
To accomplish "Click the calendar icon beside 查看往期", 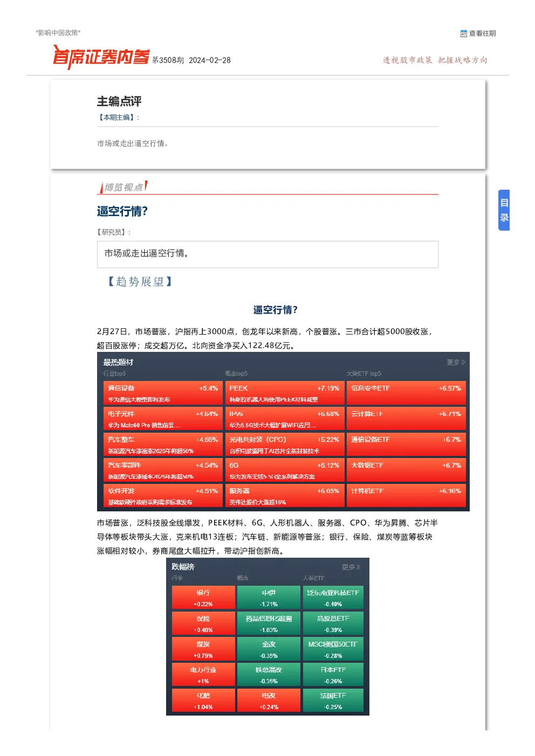I will (463, 33).
